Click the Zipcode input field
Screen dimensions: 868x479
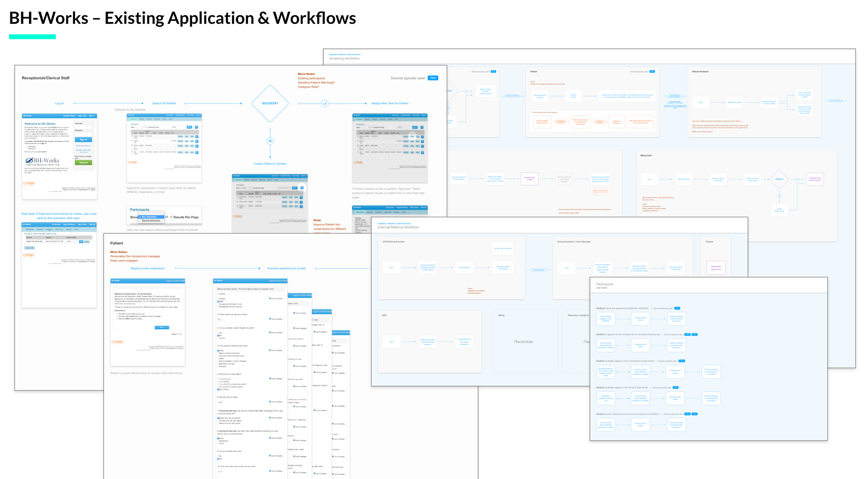(x=221, y=402)
